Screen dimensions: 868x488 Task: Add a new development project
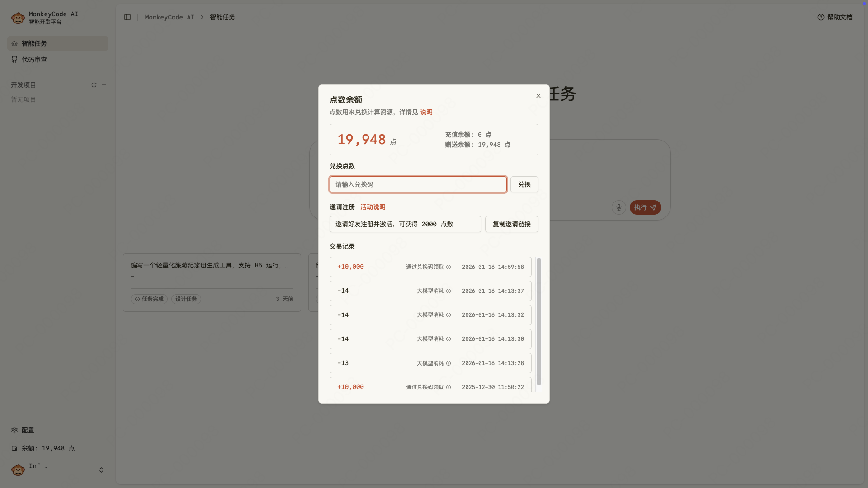[x=104, y=85]
